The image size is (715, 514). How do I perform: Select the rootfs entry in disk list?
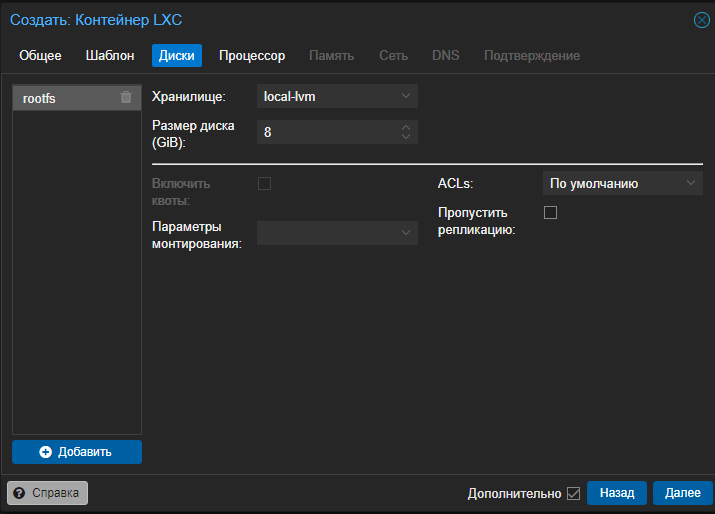click(x=77, y=98)
